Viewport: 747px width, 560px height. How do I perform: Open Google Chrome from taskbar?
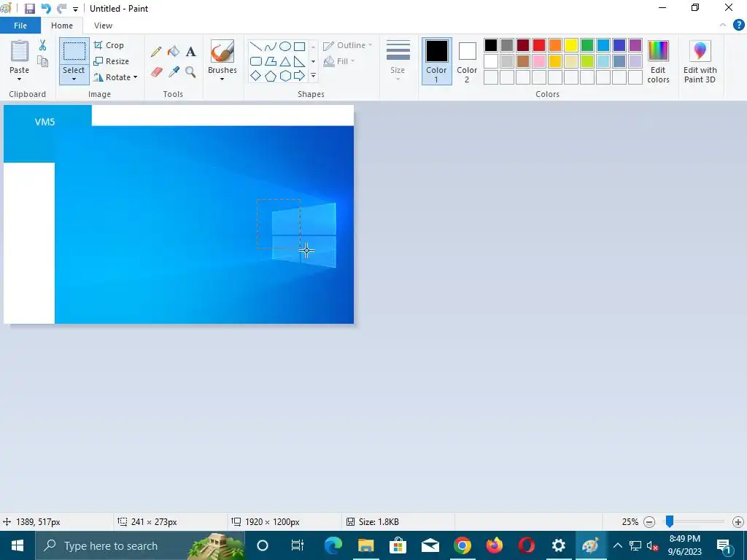pyautogui.click(x=462, y=545)
